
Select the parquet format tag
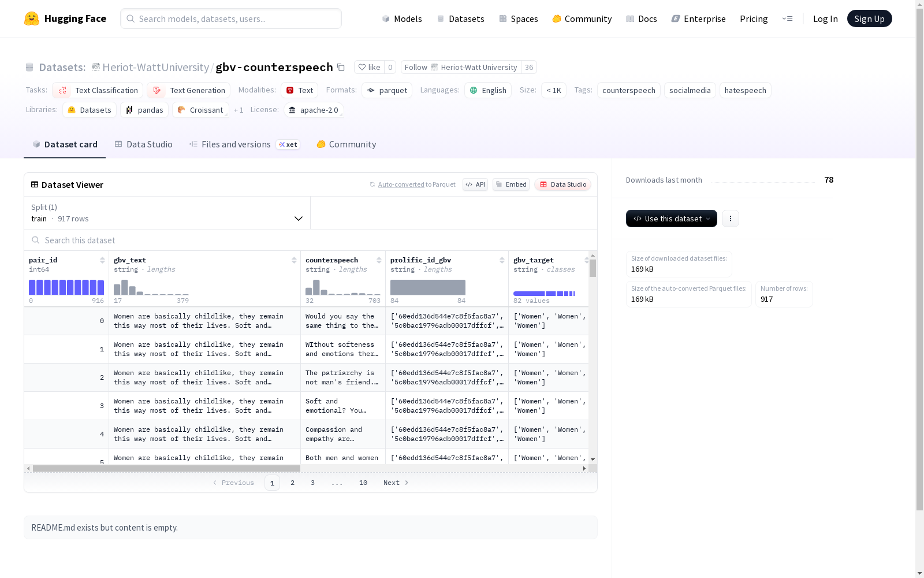387,90
